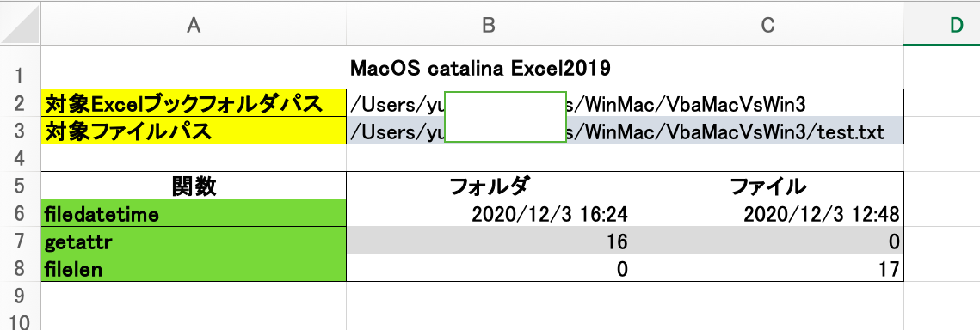Select the 関数 header cell
Viewport: 980px width, 330px height.
pyautogui.click(x=194, y=186)
